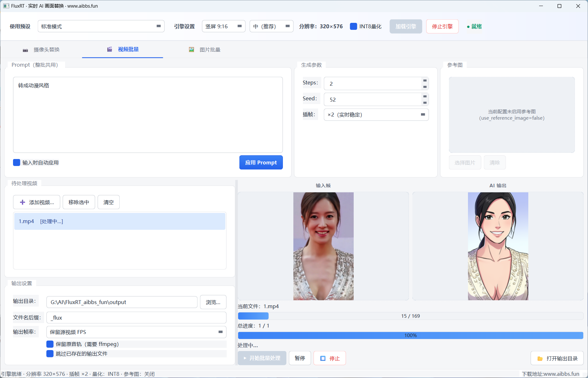Click the clapperboard icon on 视频批量 tab
This screenshot has width=588, height=378.
110,49
